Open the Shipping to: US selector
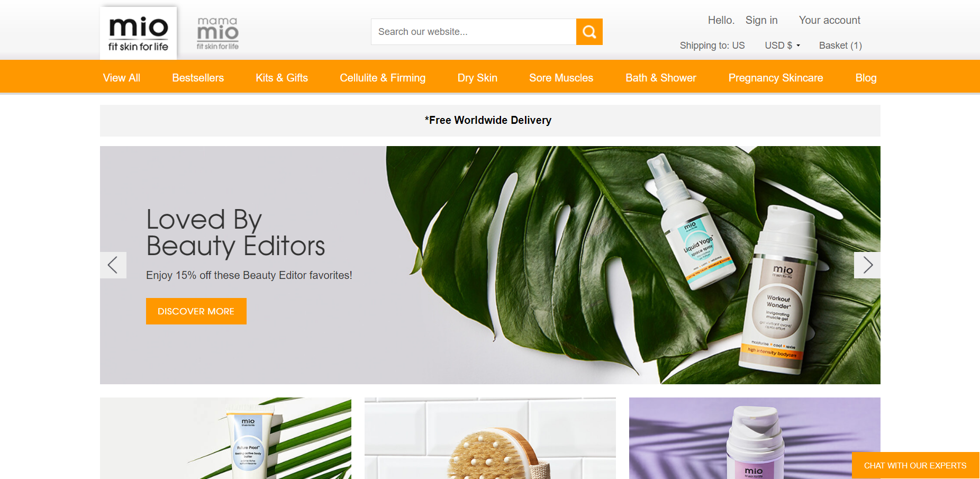 tap(712, 46)
